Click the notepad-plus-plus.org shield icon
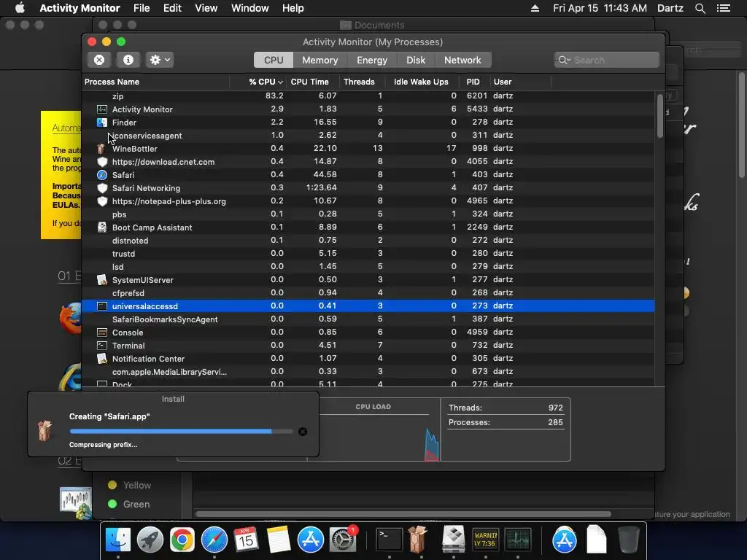Image resolution: width=747 pixels, height=560 pixels. [102, 201]
